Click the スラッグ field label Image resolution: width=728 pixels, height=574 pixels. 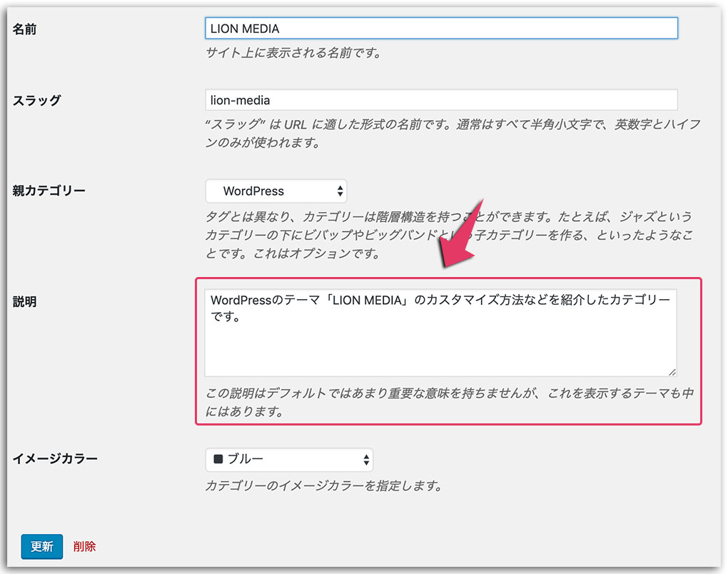coord(36,101)
